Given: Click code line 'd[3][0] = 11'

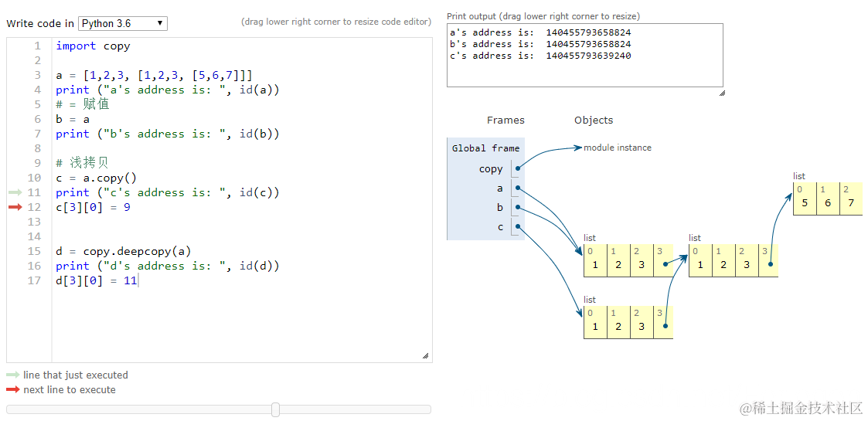Looking at the screenshot, I should coord(97,280).
